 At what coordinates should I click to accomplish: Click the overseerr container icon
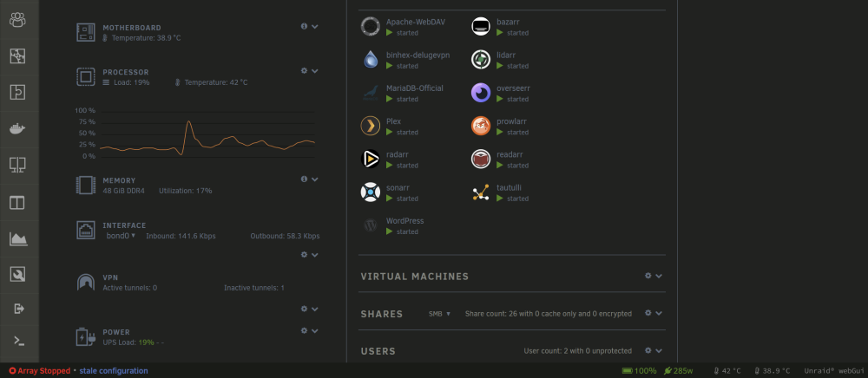pyautogui.click(x=481, y=93)
